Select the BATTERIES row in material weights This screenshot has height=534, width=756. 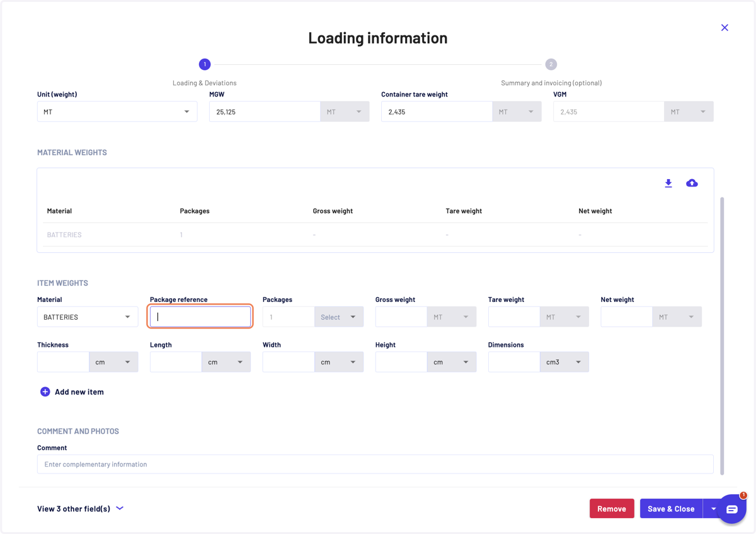click(x=375, y=235)
